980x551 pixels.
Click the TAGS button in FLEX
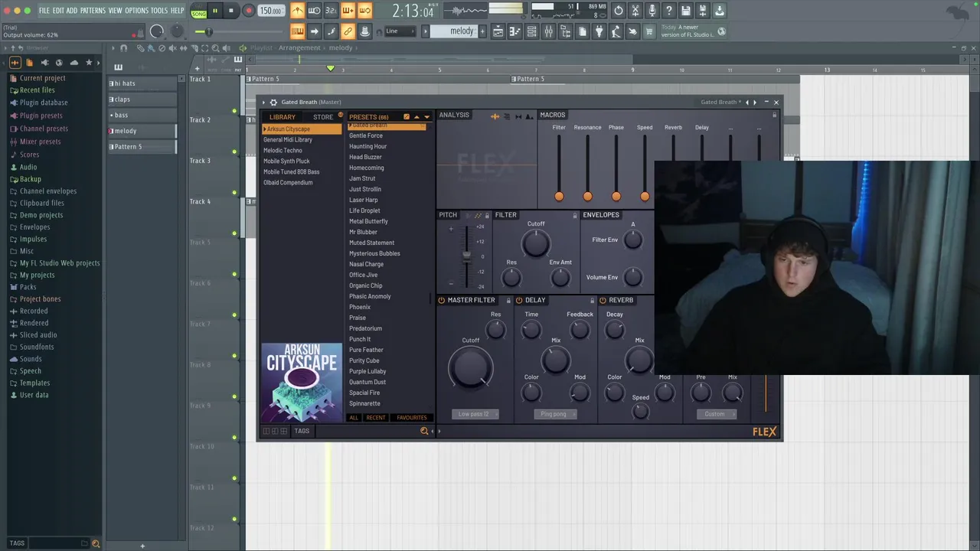coord(302,431)
